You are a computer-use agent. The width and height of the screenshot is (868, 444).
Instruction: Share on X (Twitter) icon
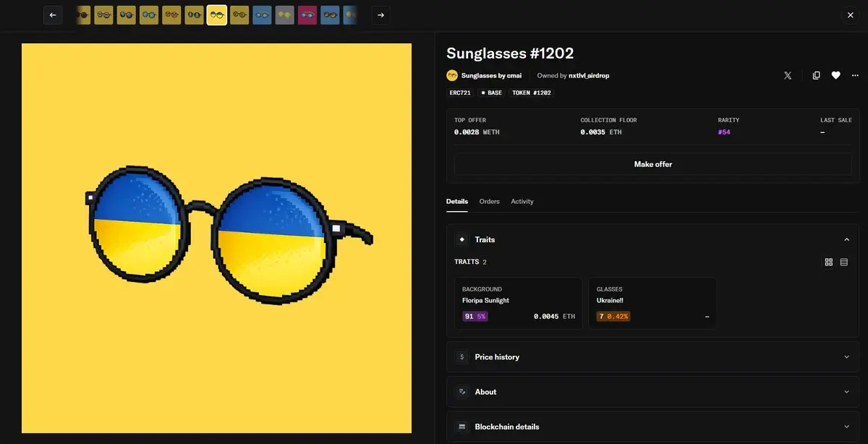click(788, 75)
